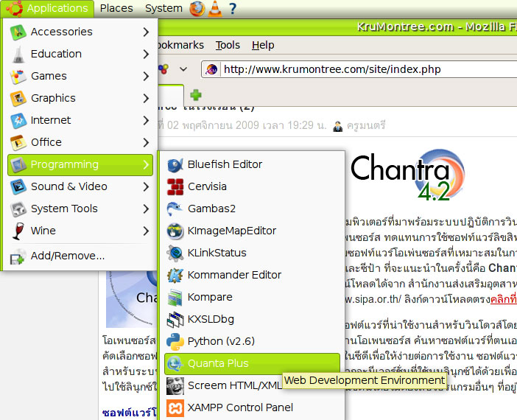Click the red Cervisia icon
The height and width of the screenshot is (420, 517).
pos(175,186)
